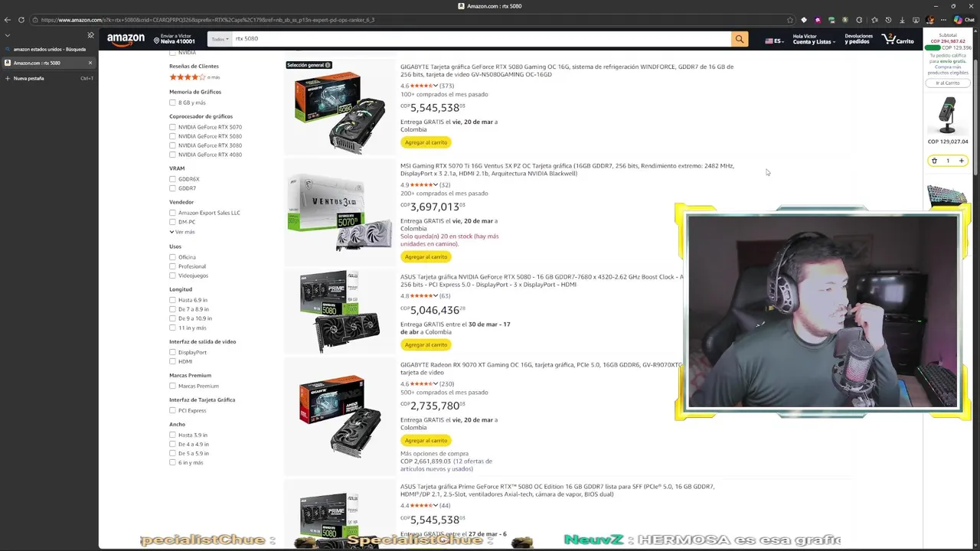This screenshot has height=551, width=980.
Task: Tick the GDDR6X VRAM checkbox
Action: [172, 179]
